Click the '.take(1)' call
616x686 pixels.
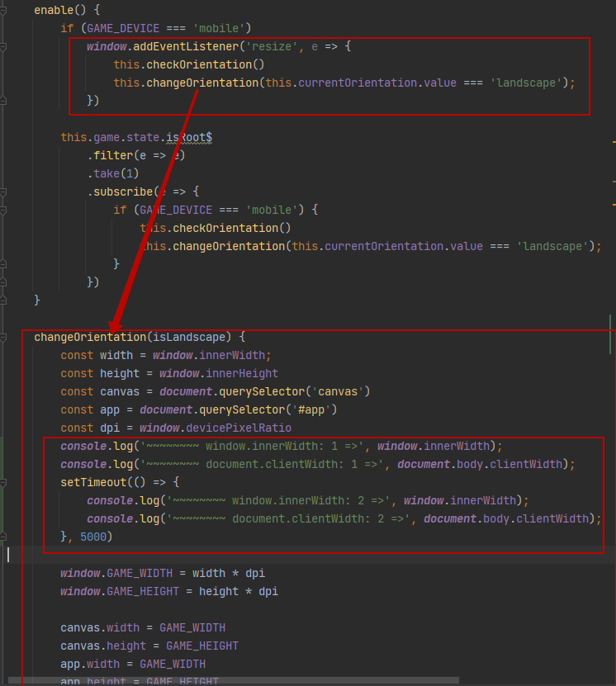pos(113,173)
